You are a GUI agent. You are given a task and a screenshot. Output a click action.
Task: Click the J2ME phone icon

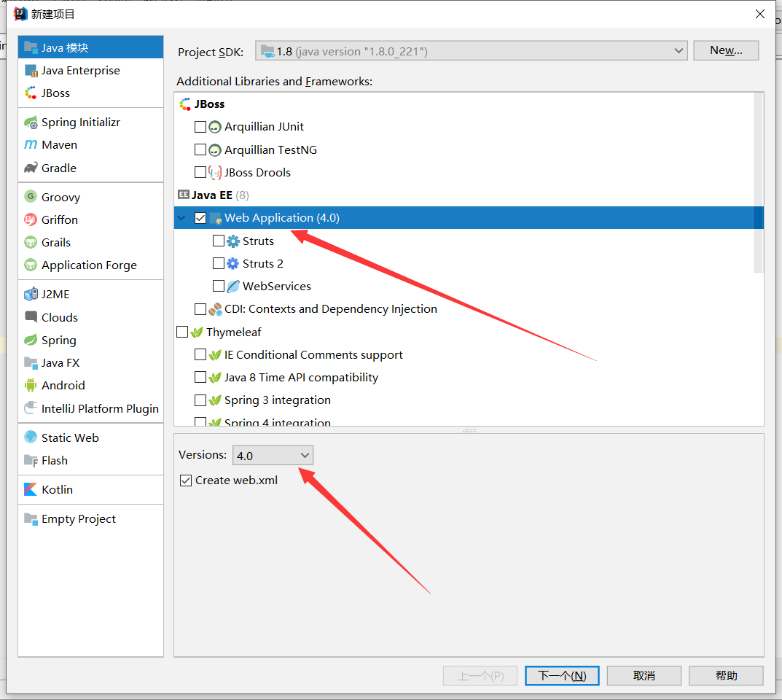click(31, 294)
